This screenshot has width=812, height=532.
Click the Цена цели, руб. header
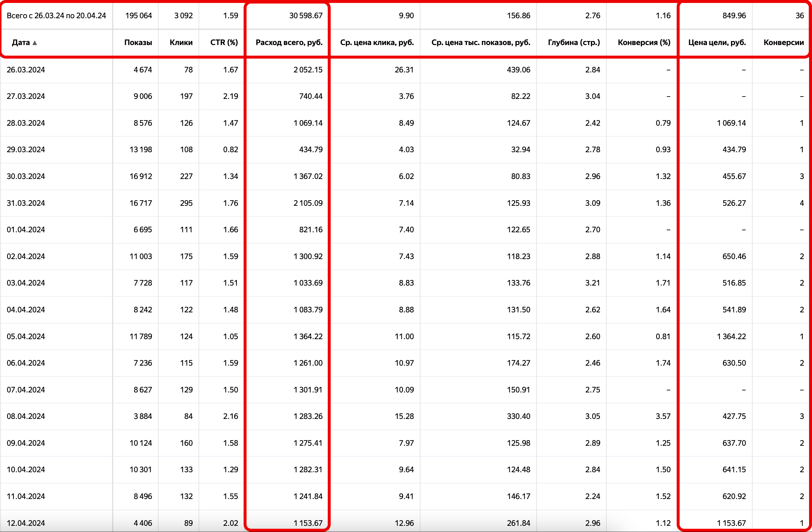(717, 42)
